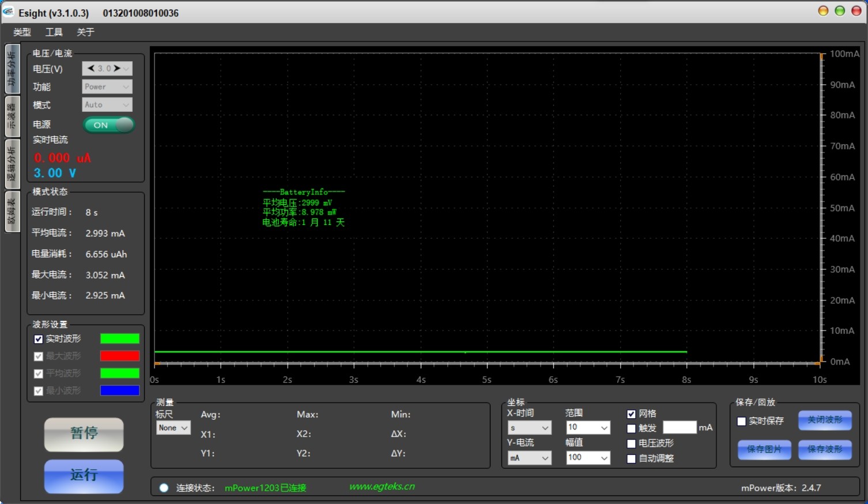
Task: Select the 欧姆表 side tab
Action: pos(12,212)
